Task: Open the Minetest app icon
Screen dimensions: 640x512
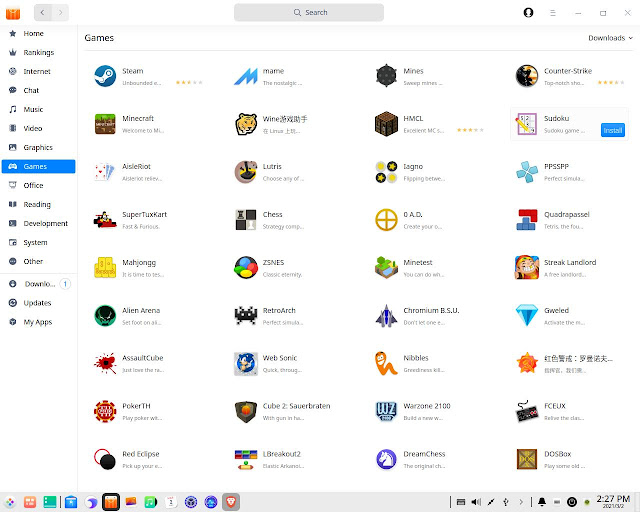Action: pyautogui.click(x=386, y=268)
